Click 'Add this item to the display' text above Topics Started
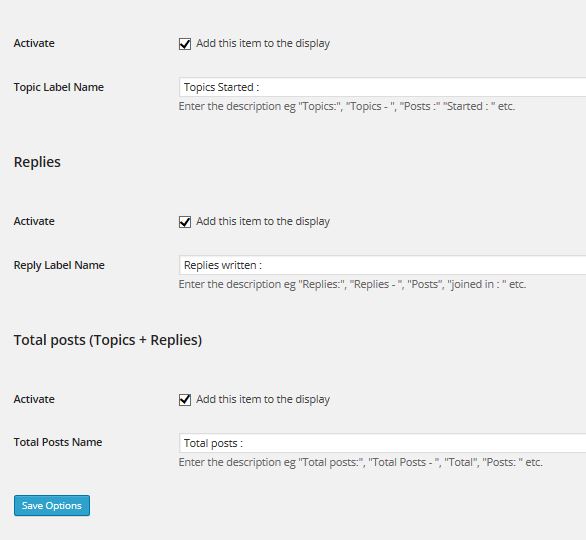This screenshot has height=540, width=586. pos(263,44)
